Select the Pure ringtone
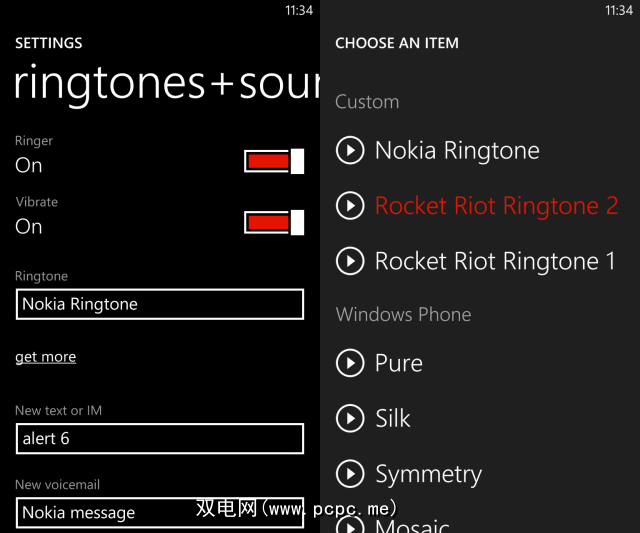 point(399,363)
